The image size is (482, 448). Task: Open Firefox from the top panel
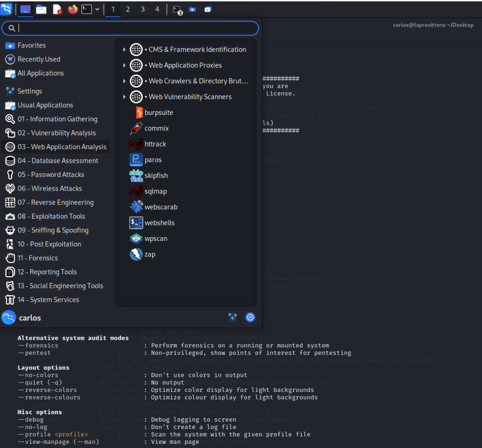tap(72, 9)
